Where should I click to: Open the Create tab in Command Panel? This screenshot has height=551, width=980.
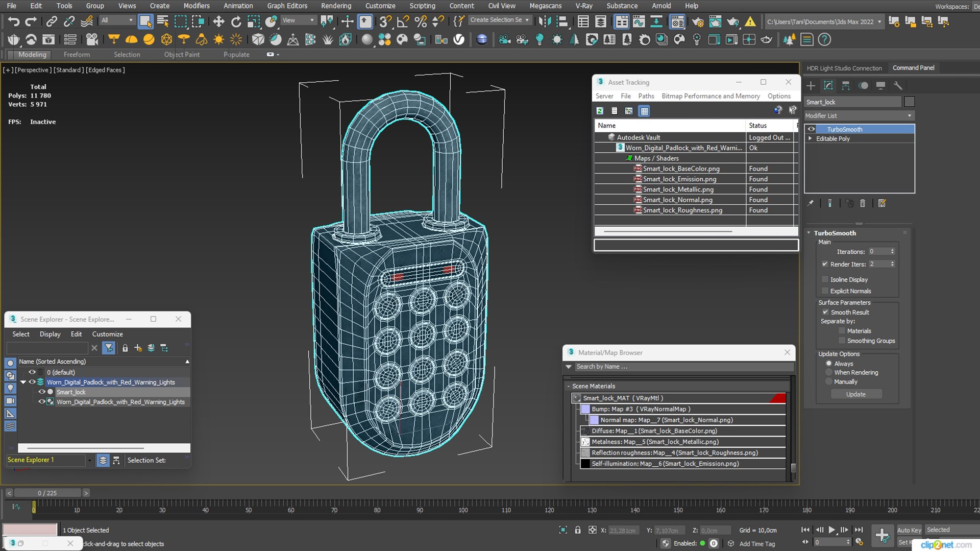811,86
